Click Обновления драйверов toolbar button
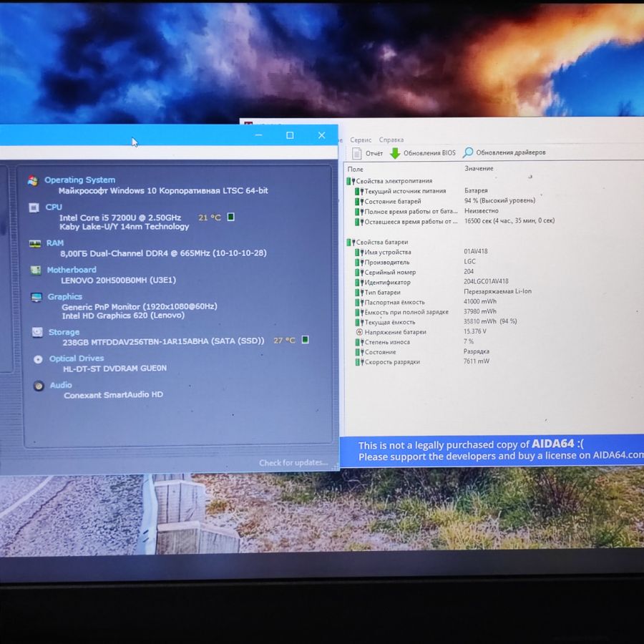This screenshot has width=644, height=644. (x=504, y=152)
